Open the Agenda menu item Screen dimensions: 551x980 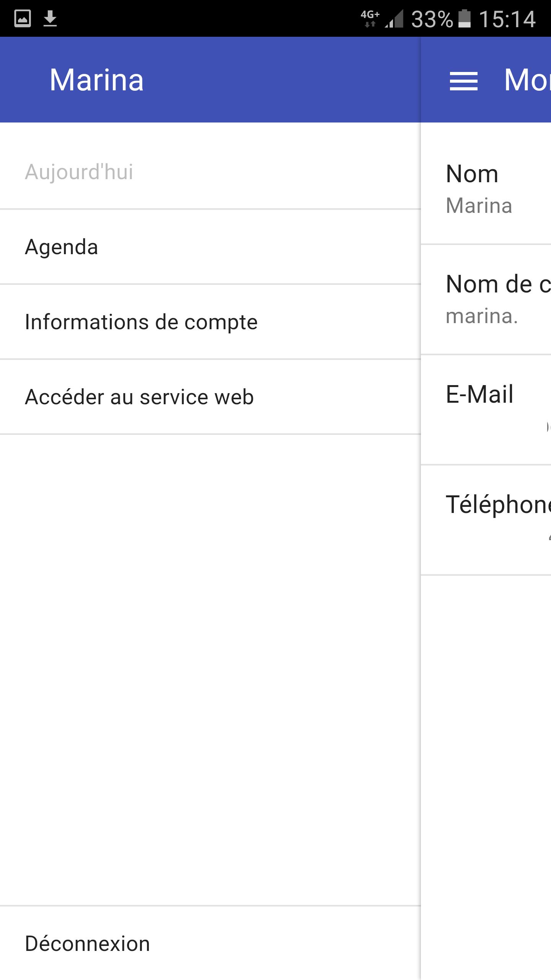62,247
